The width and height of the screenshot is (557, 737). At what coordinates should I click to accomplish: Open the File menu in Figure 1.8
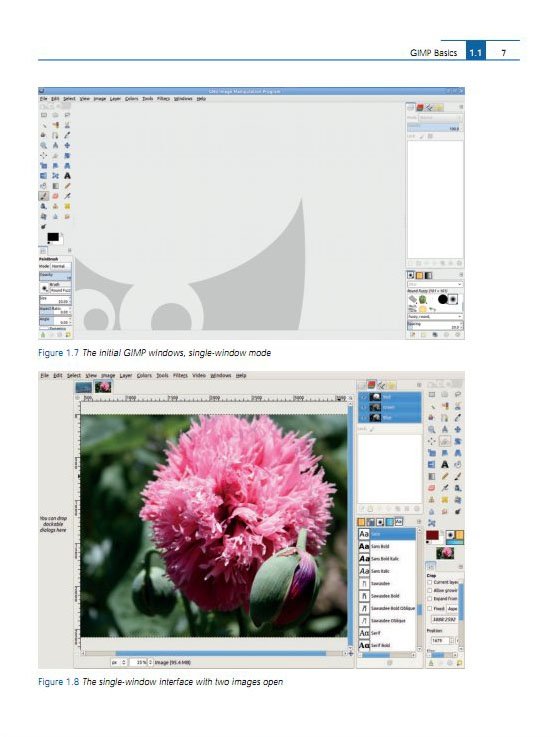tap(44, 376)
